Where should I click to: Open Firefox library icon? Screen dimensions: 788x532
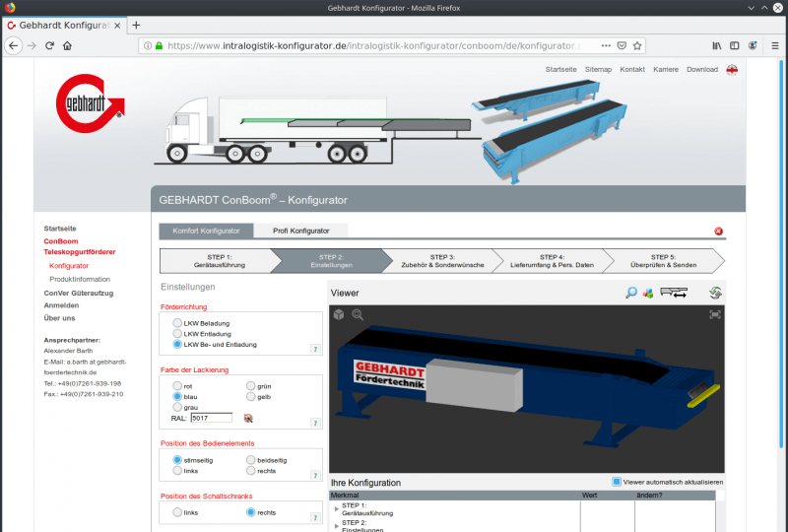[717, 45]
